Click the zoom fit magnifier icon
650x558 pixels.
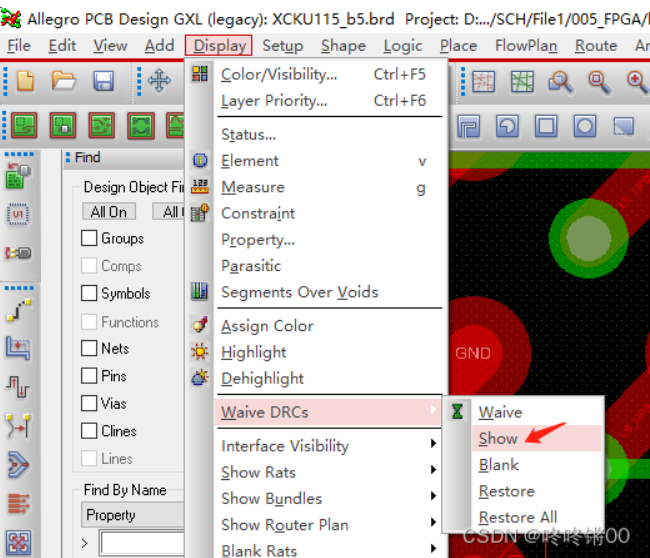pyautogui.click(x=599, y=82)
